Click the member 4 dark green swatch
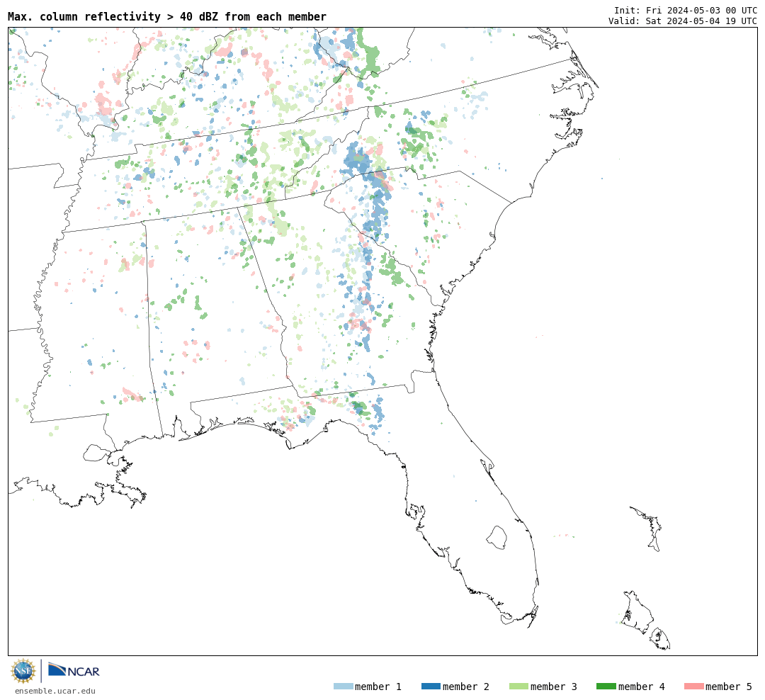765x700 pixels. (x=606, y=686)
